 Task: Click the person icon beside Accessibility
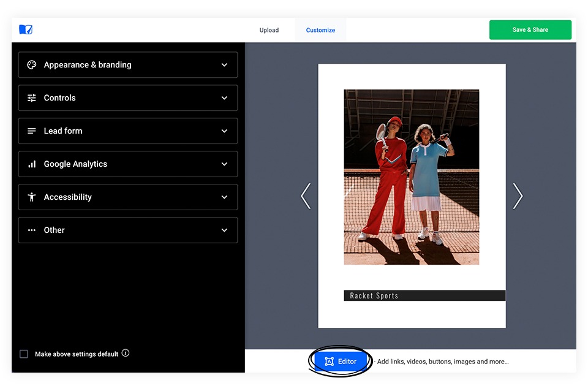(32, 197)
